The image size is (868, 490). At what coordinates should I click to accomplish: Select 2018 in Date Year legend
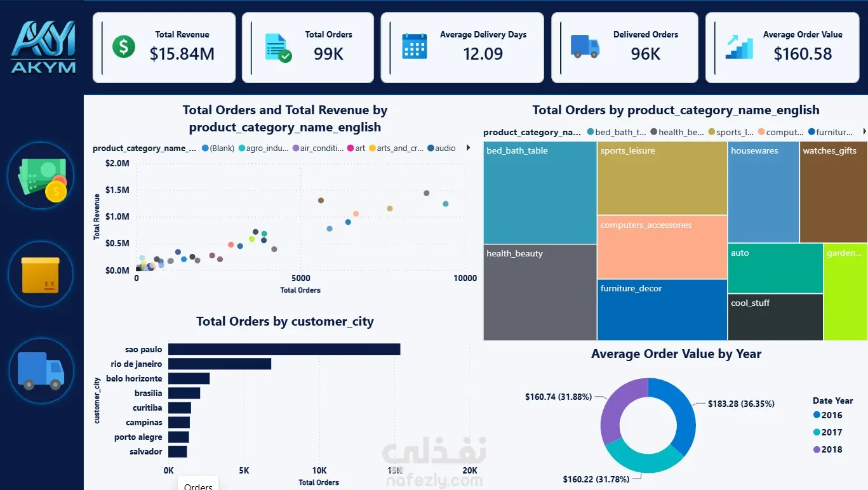click(828, 449)
